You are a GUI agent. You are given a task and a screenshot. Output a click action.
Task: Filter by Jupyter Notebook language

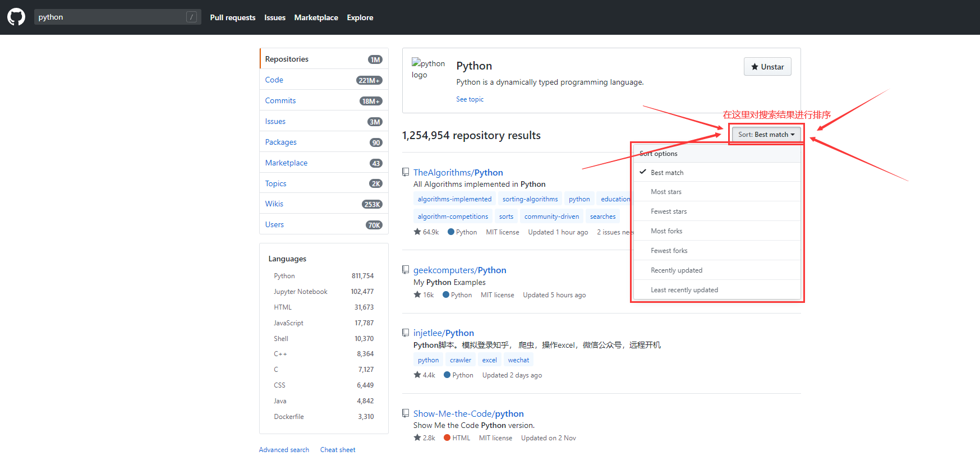coord(300,292)
